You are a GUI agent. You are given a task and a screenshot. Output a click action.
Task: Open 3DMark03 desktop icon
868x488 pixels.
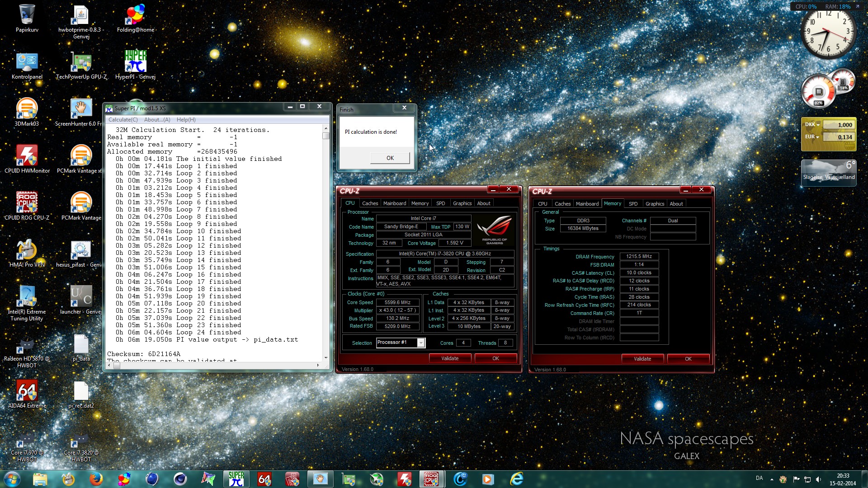tap(27, 113)
